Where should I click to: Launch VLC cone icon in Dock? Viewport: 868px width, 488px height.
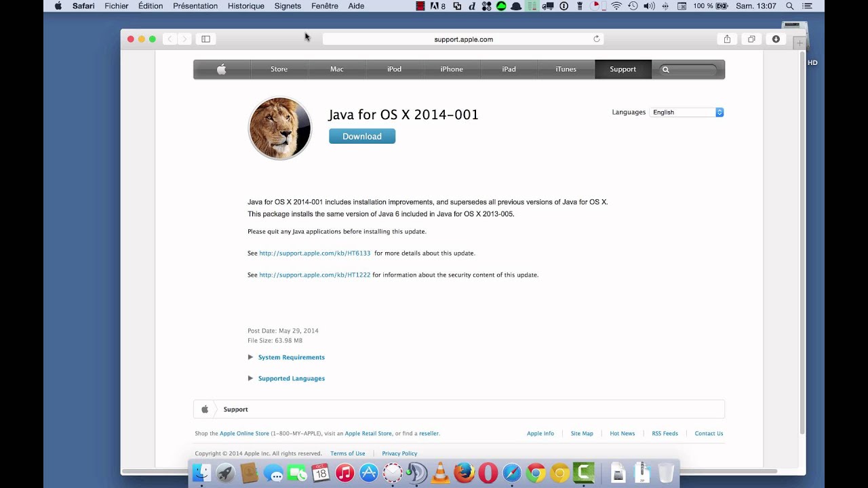pyautogui.click(x=440, y=472)
